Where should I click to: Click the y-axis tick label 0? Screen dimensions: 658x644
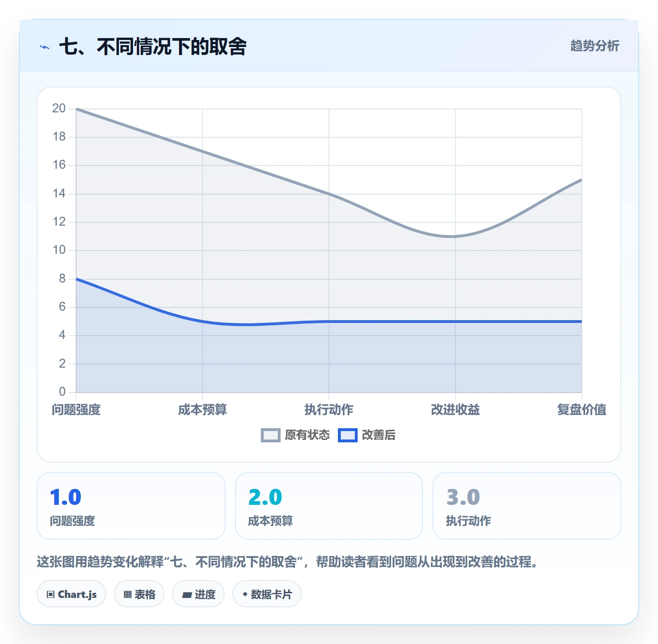(x=62, y=392)
